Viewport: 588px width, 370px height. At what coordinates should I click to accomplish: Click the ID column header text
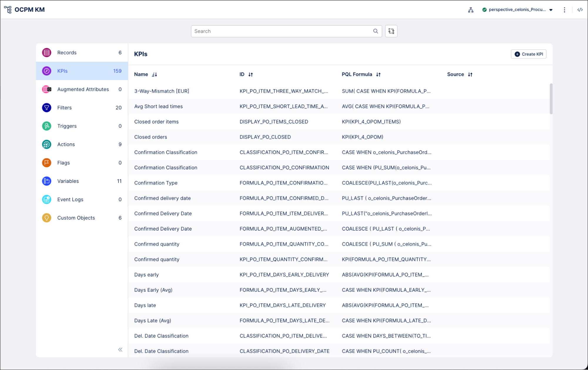(242, 74)
